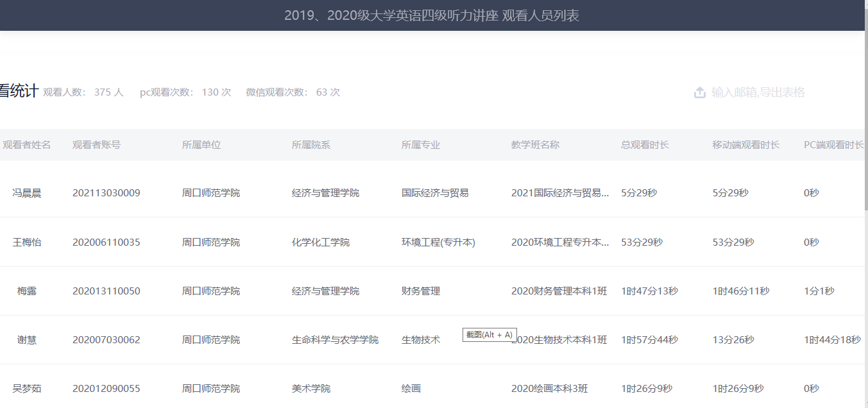Image resolution: width=868 pixels, height=408 pixels.
Task: Click account number 202012090055
Action: (x=106, y=389)
